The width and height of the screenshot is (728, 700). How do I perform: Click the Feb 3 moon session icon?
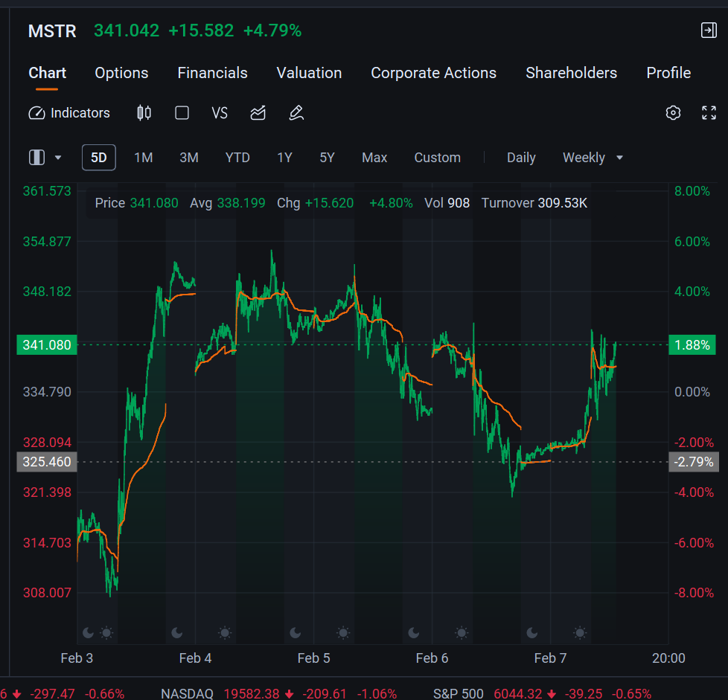point(88,632)
